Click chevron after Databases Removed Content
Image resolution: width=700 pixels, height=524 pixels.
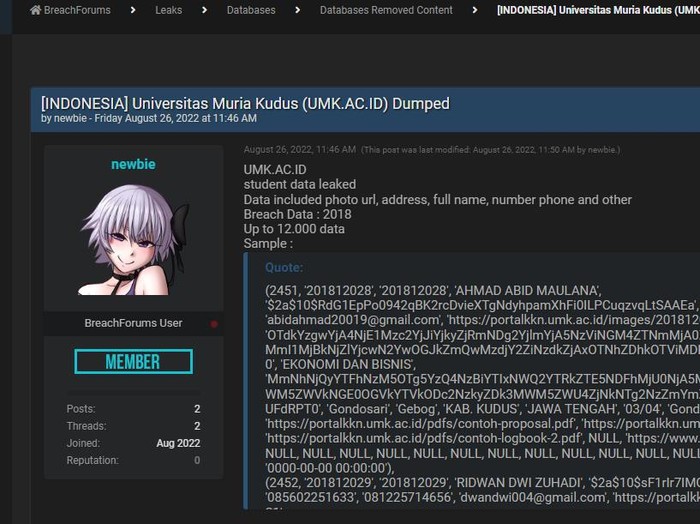click(475, 10)
